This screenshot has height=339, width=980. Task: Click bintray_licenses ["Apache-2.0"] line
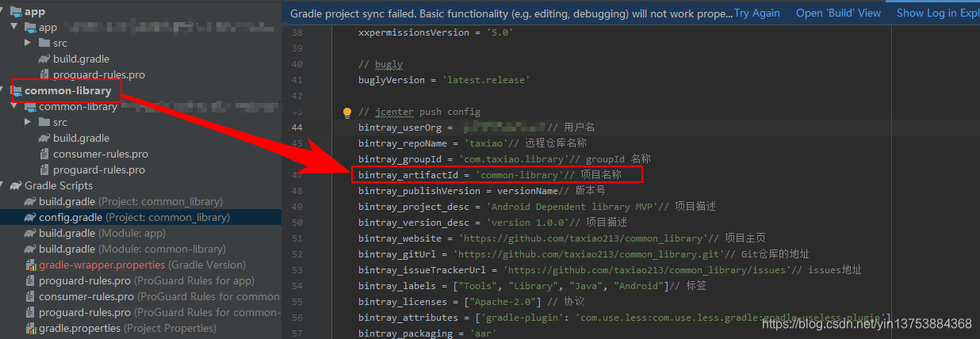[x=471, y=302]
